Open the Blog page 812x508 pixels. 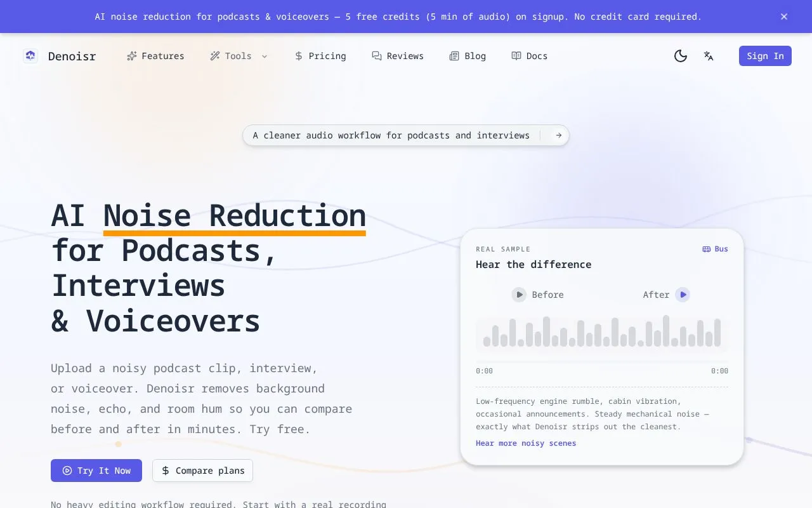pos(468,56)
